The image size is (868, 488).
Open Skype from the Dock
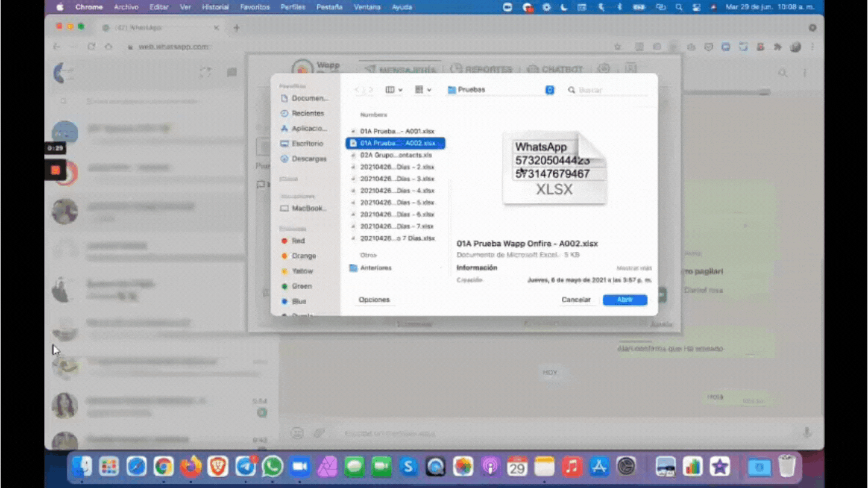click(409, 466)
